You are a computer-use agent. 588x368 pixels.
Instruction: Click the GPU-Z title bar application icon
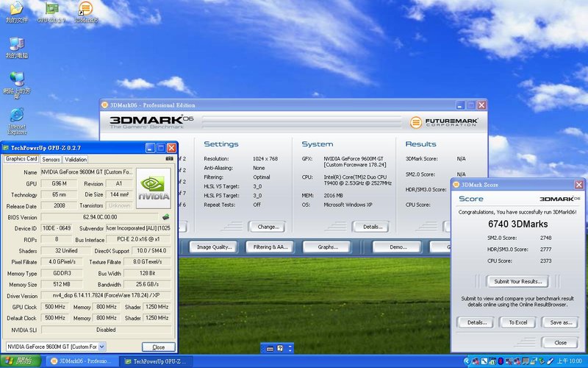[6, 148]
